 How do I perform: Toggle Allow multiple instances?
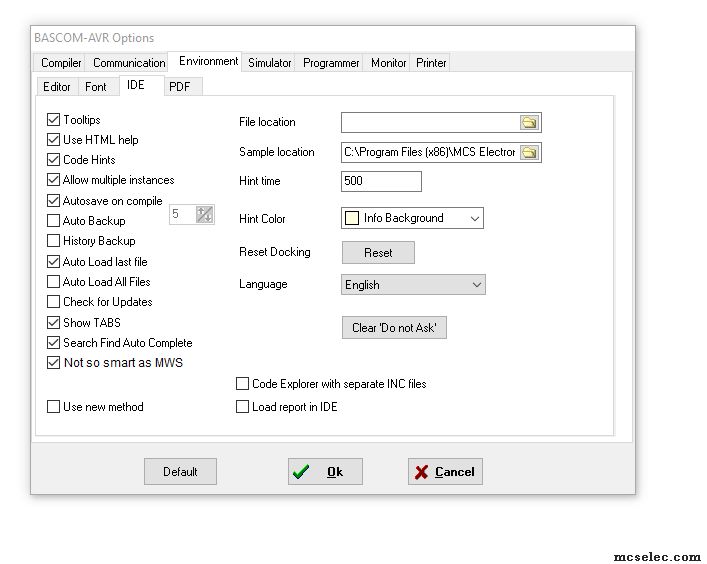coord(53,180)
